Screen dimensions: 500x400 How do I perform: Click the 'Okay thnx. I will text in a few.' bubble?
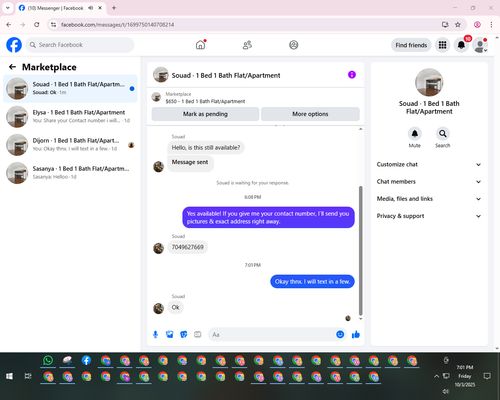(x=312, y=282)
